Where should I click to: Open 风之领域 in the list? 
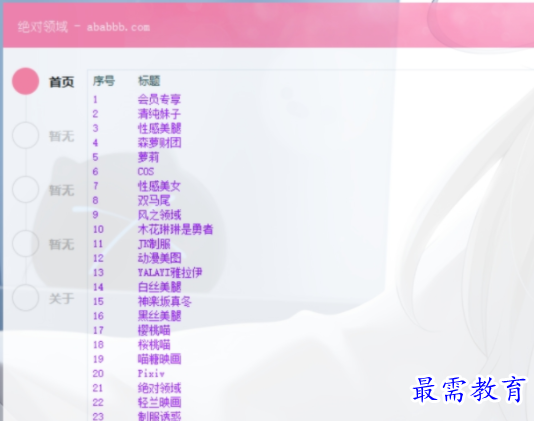(x=159, y=215)
